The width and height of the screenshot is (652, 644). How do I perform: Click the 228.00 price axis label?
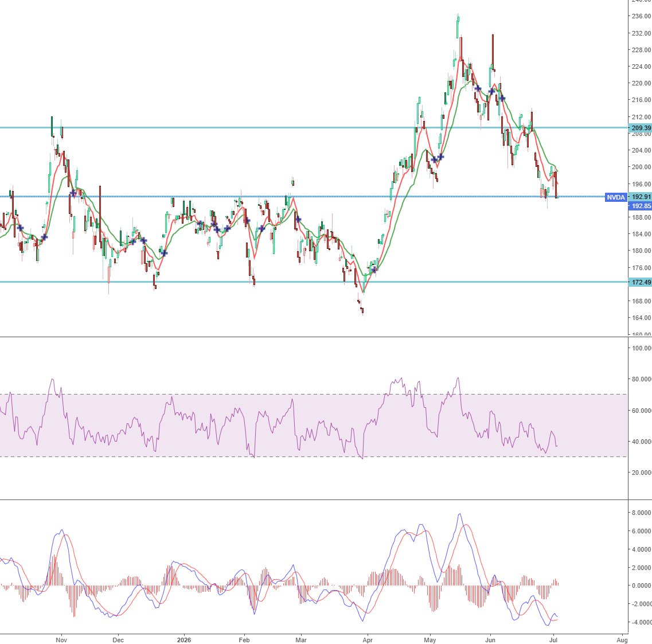tap(641, 49)
